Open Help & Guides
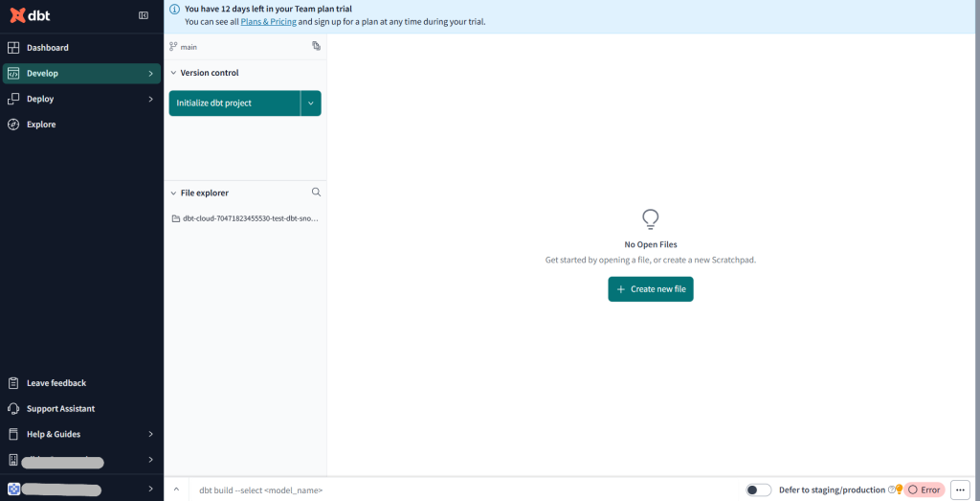 click(81, 434)
